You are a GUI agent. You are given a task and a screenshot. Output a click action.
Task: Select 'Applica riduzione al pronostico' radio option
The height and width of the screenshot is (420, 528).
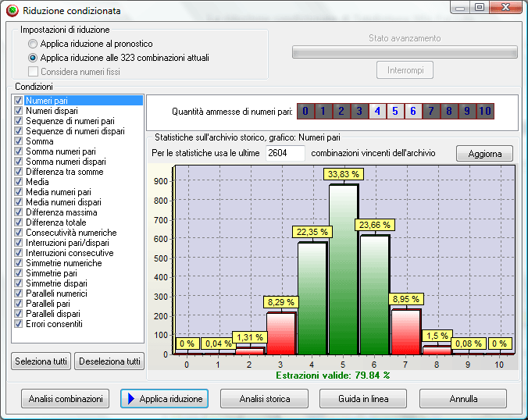pos(32,44)
